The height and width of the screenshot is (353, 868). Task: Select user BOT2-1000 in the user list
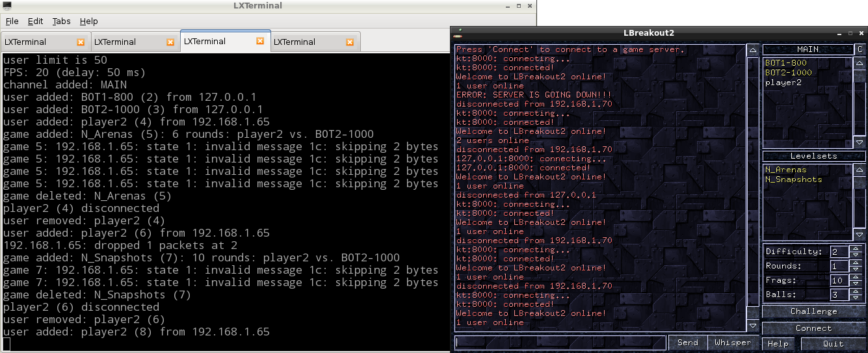[x=788, y=73]
